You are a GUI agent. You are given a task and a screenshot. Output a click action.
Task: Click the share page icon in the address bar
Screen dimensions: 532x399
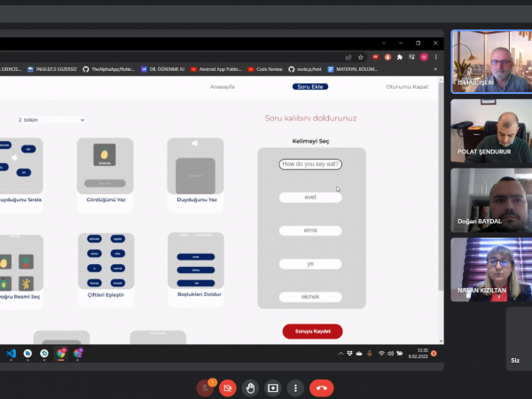coord(348,58)
